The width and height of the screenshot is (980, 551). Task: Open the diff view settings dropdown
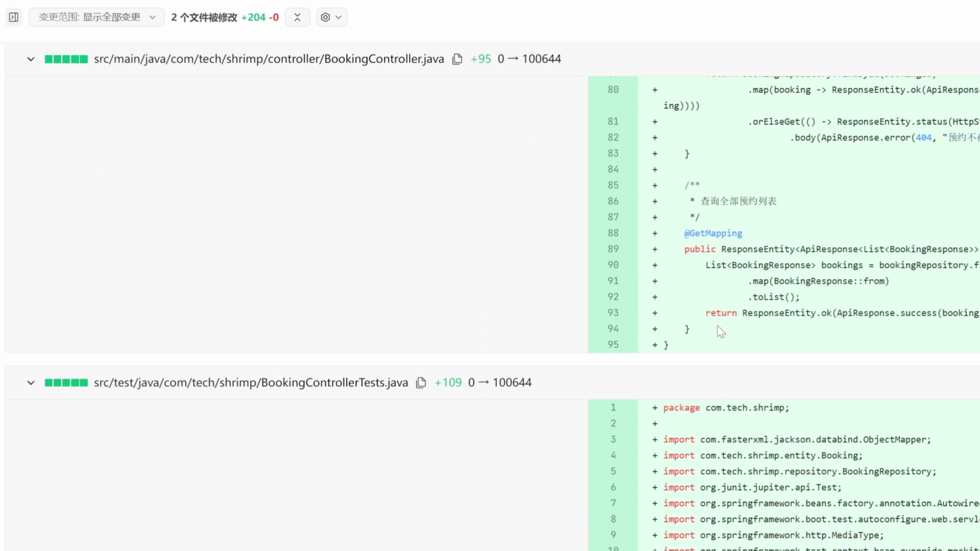coord(331,17)
